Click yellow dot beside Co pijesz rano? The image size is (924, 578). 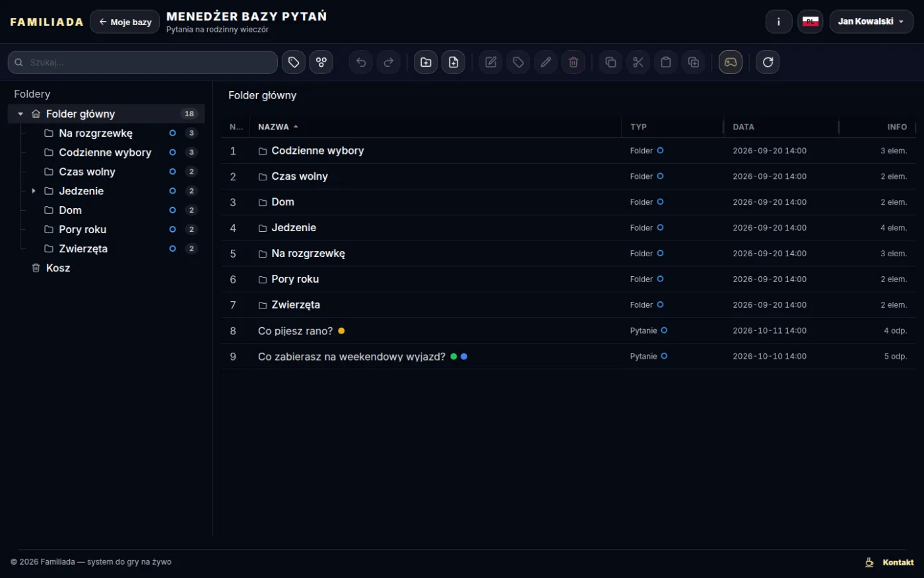coord(341,330)
